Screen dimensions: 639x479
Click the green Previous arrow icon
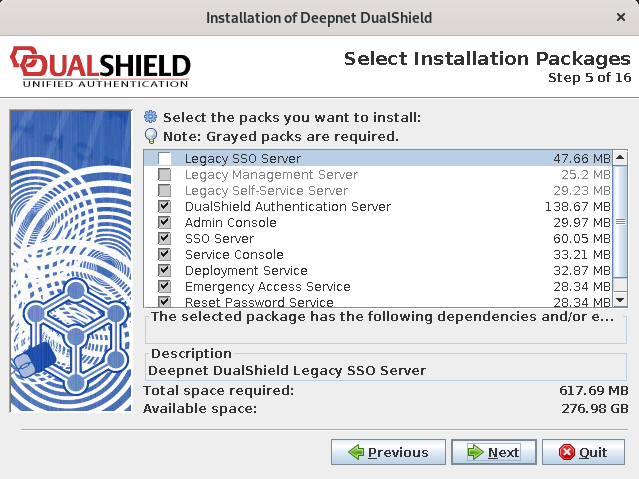coord(355,452)
